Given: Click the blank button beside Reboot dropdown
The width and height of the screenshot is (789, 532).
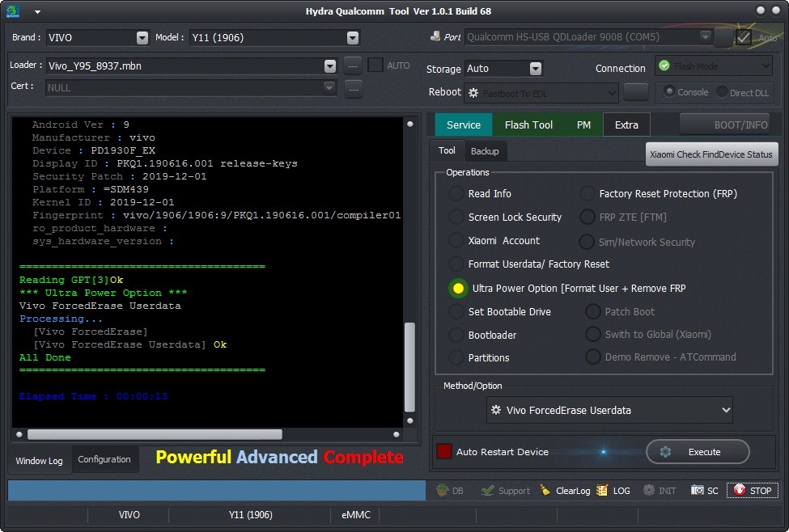Looking at the screenshot, I should click(636, 92).
